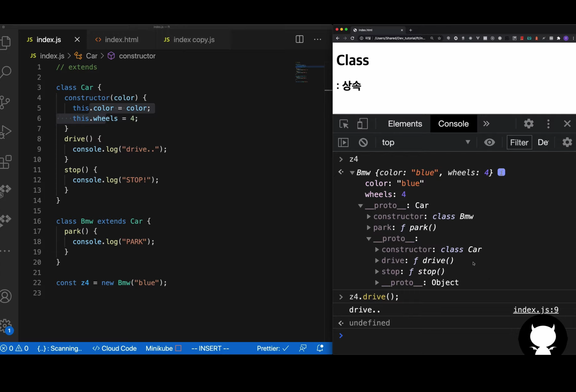Open the Elements panel tab
The height and width of the screenshot is (392, 576).
coord(405,124)
